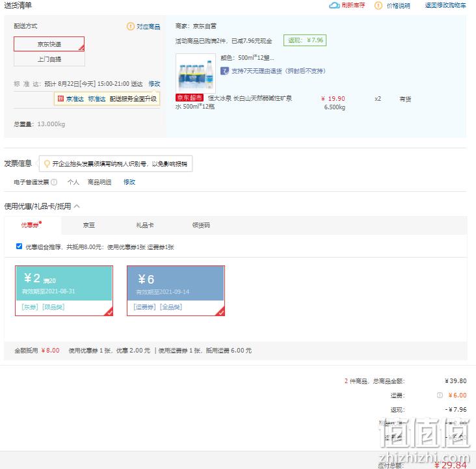Click total goods amount ¥39.80

pos(456,381)
